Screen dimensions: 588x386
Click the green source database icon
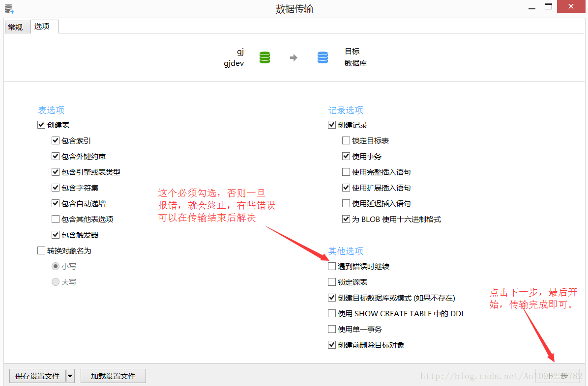tap(265, 57)
